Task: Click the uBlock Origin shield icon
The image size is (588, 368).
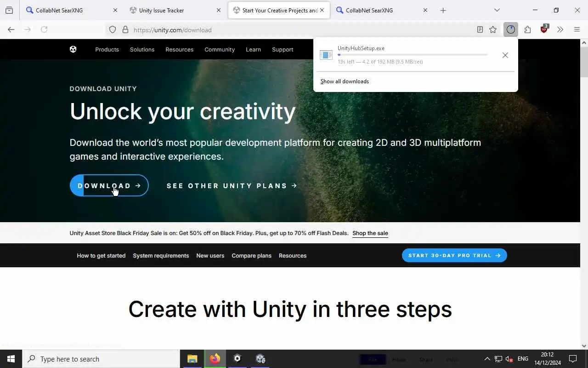Action: [544, 29]
